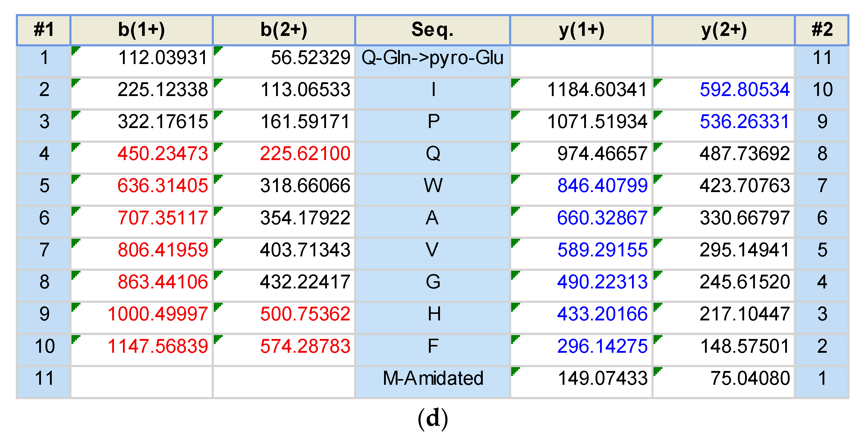Select red cell value 450.23473
This screenshot has width=868, height=444.
pos(141,157)
